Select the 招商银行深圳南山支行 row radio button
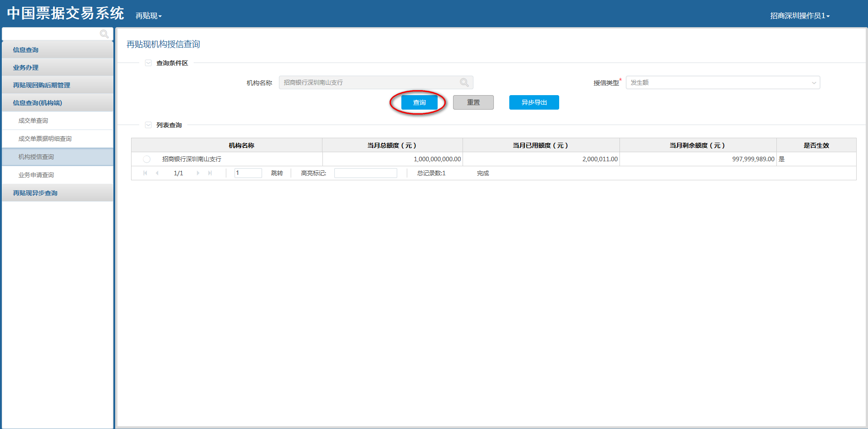 pos(146,159)
